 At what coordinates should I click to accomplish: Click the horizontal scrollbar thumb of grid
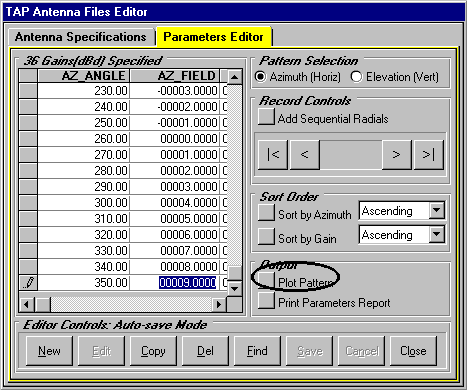[43, 304]
